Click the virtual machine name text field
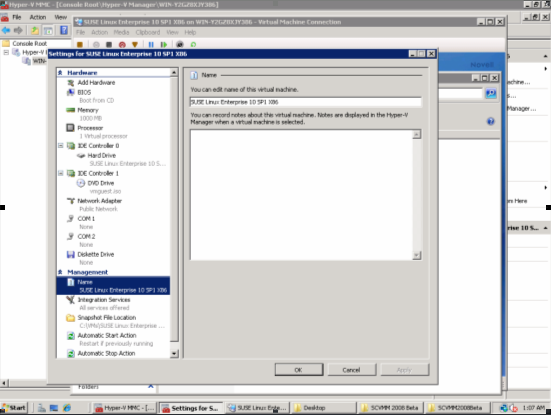 pyautogui.click(x=305, y=102)
